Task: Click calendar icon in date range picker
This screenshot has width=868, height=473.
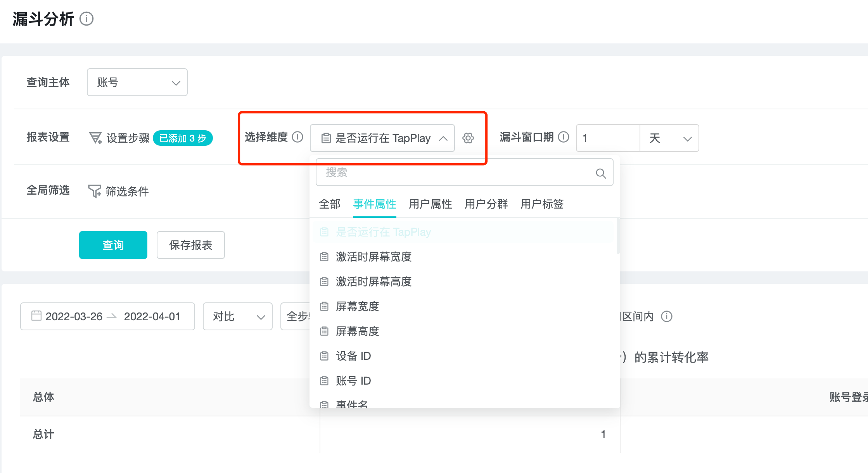Action: [36, 316]
